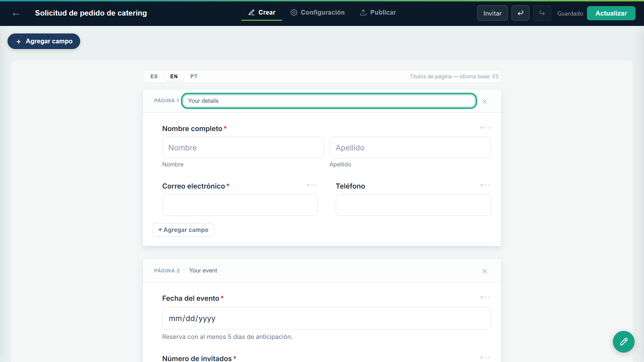Select the EN language tab

[174, 76]
